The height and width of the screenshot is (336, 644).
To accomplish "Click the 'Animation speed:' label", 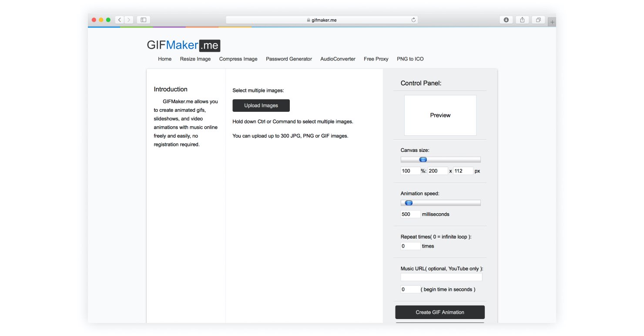I will click(x=420, y=193).
